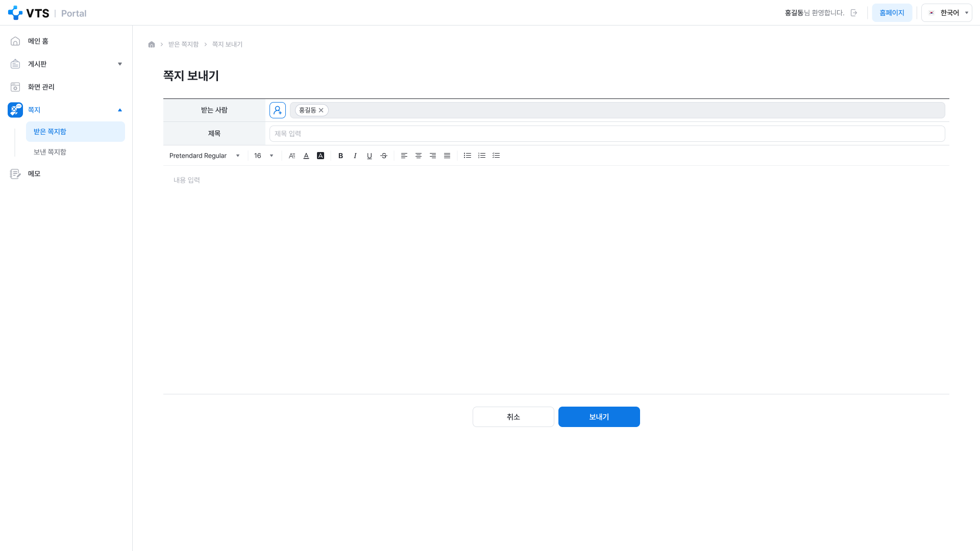Open the 한국어 language selector

(947, 13)
